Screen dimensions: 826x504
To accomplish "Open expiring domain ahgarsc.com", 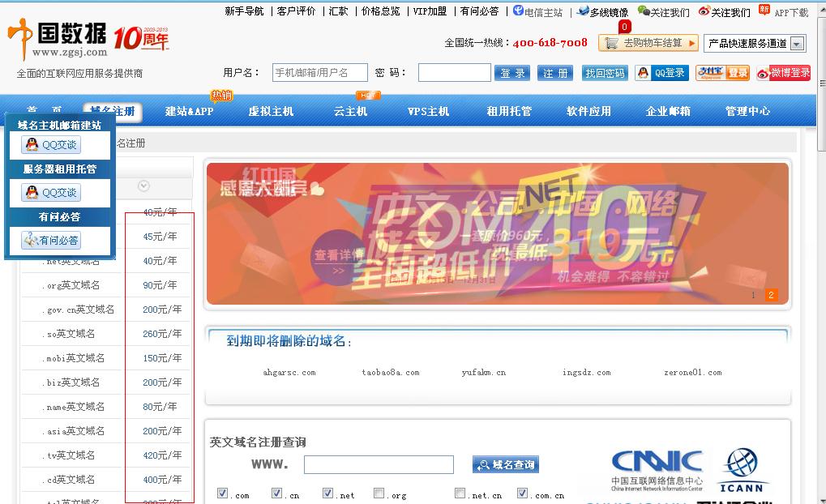I will 289,373.
